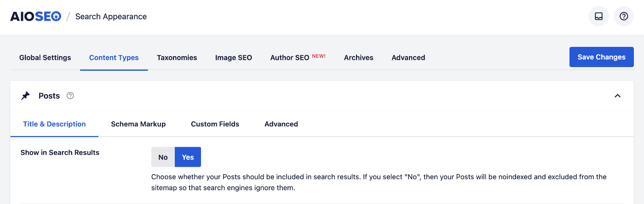Switch to Global Settings tab
This screenshot has height=204, width=644.
(45, 58)
